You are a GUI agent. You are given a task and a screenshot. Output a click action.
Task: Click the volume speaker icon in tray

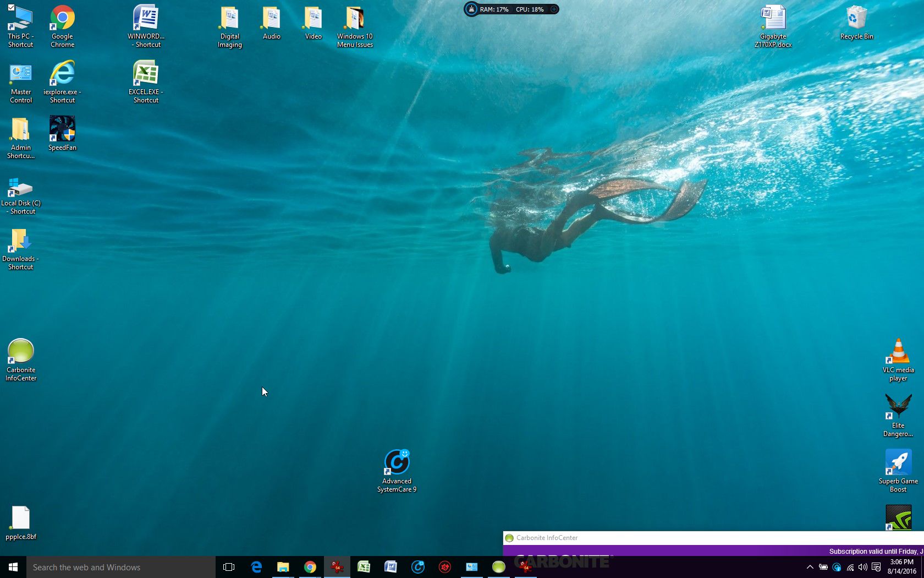tap(862, 567)
